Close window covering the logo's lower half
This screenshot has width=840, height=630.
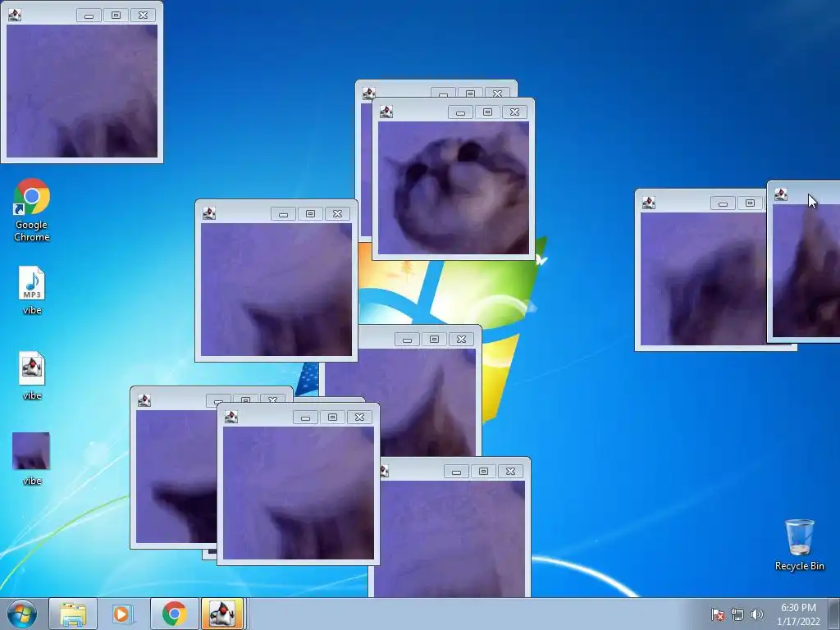[461, 339]
